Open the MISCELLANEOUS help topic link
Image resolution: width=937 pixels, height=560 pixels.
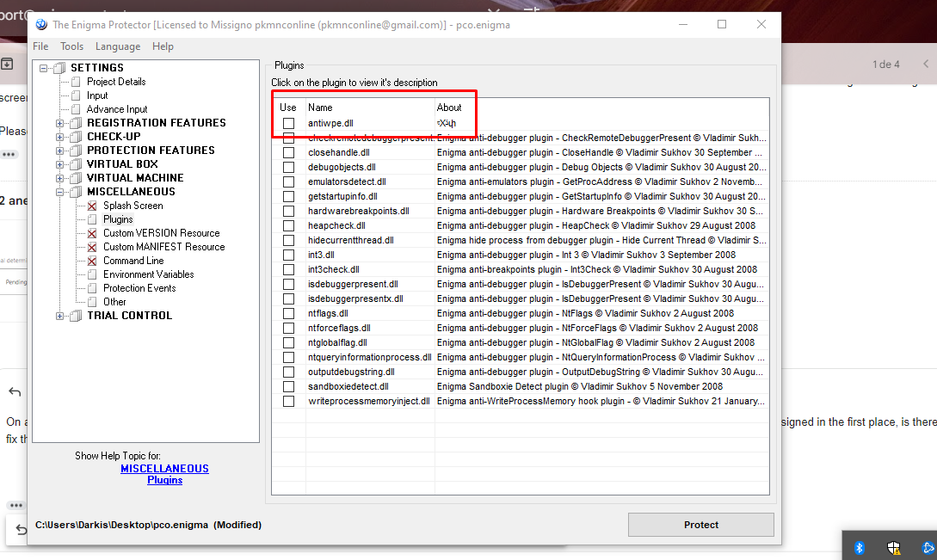coord(164,469)
